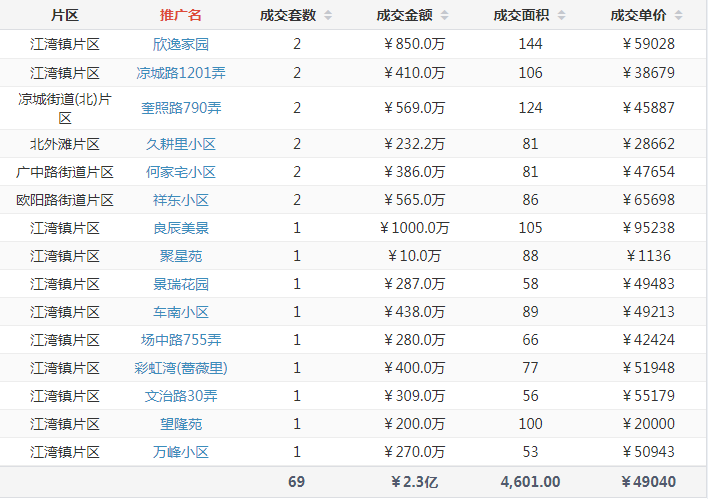Select the 凉城街道(北)片区 cell

[65, 108]
